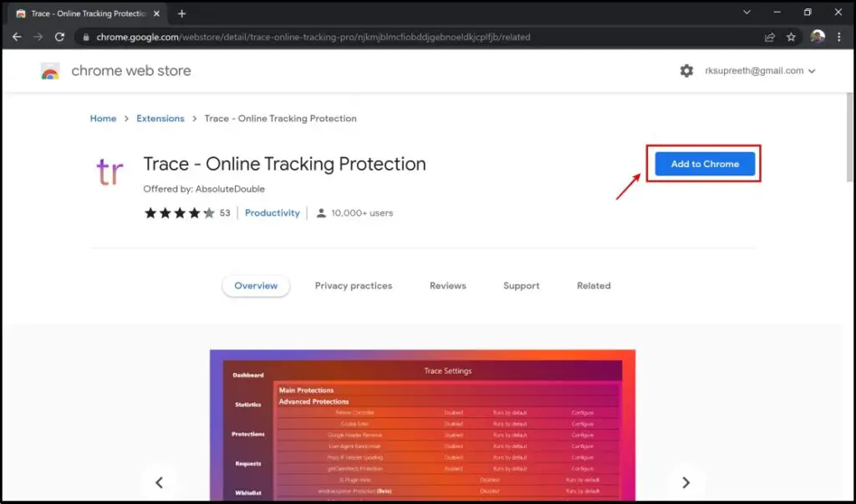
Task: Restore down the Chrome window
Action: coord(808,12)
